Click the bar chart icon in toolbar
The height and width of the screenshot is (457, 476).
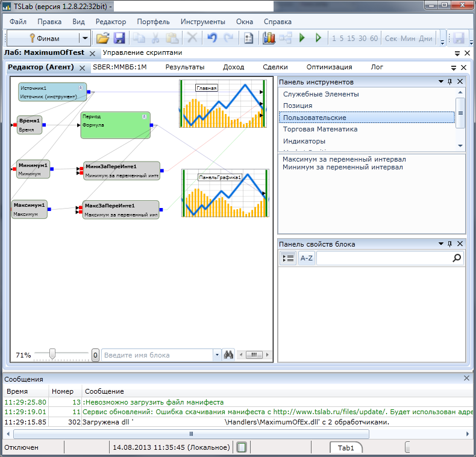pos(269,38)
